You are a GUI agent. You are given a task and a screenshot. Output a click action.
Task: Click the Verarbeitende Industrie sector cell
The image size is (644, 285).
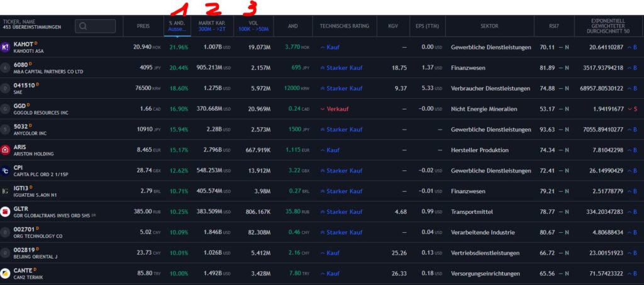click(482, 232)
